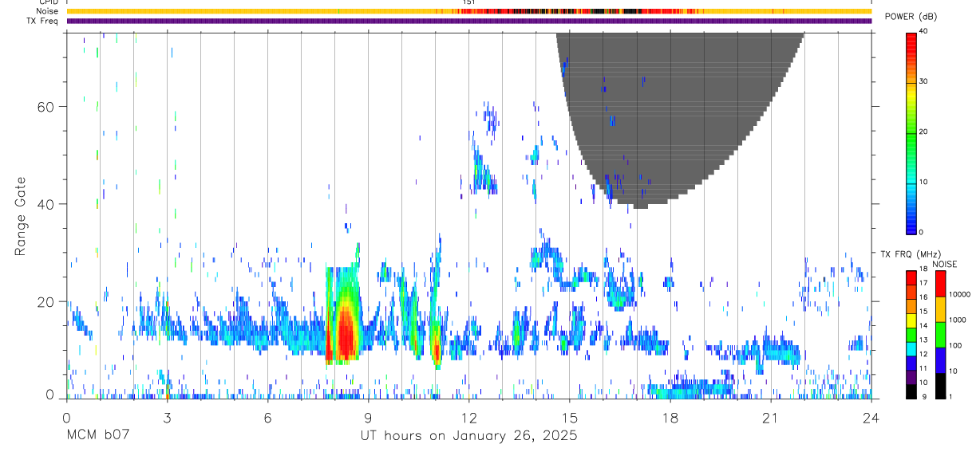This screenshot has width=980, height=452.
Task: Click the "11" label on TX FRQ scale
Action: [x=925, y=368]
